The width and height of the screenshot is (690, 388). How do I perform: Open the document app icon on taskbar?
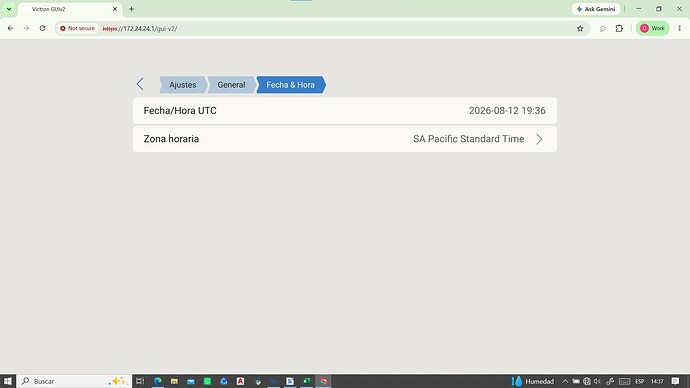tap(290, 381)
